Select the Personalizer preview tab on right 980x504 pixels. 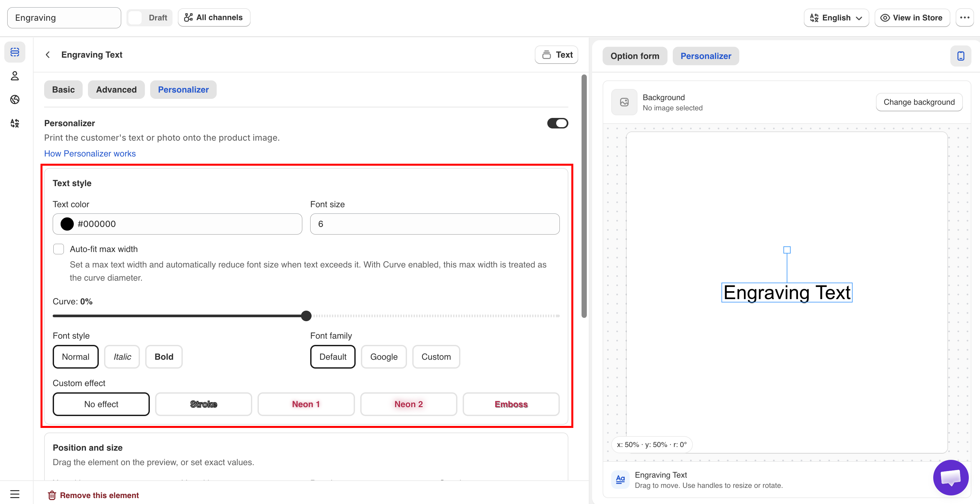tap(706, 56)
